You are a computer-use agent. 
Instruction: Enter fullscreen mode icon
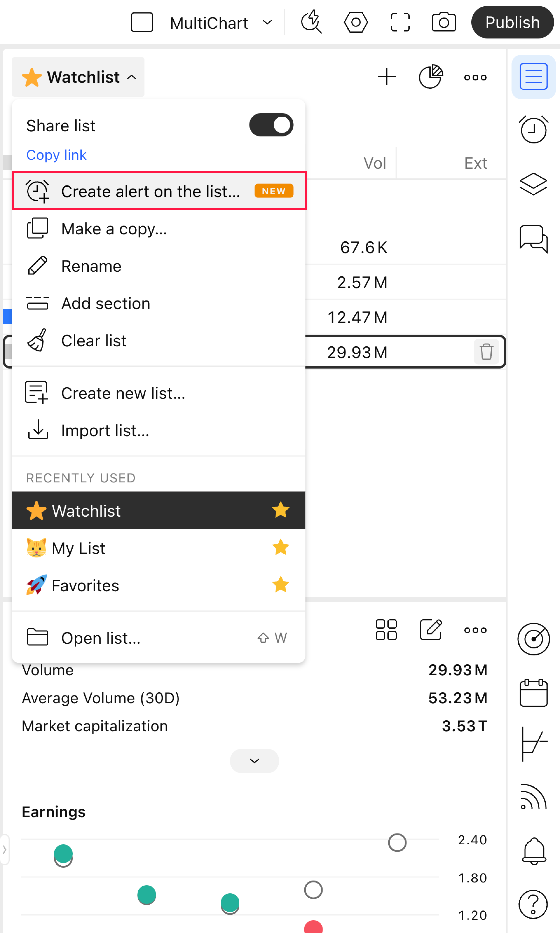tap(400, 23)
